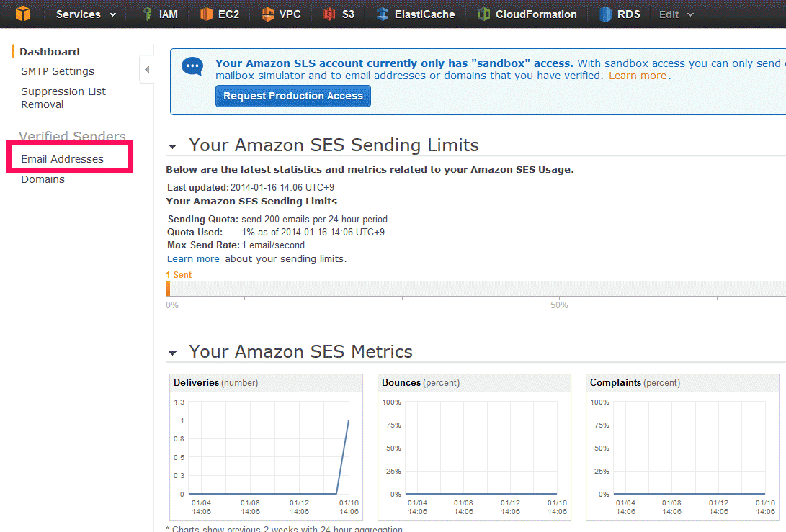Click Learn more about sending limits link
Image resolution: width=786 pixels, height=532 pixels.
tap(193, 259)
